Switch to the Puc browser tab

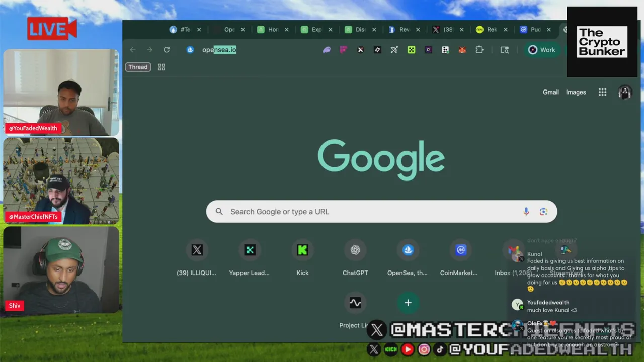point(535,30)
